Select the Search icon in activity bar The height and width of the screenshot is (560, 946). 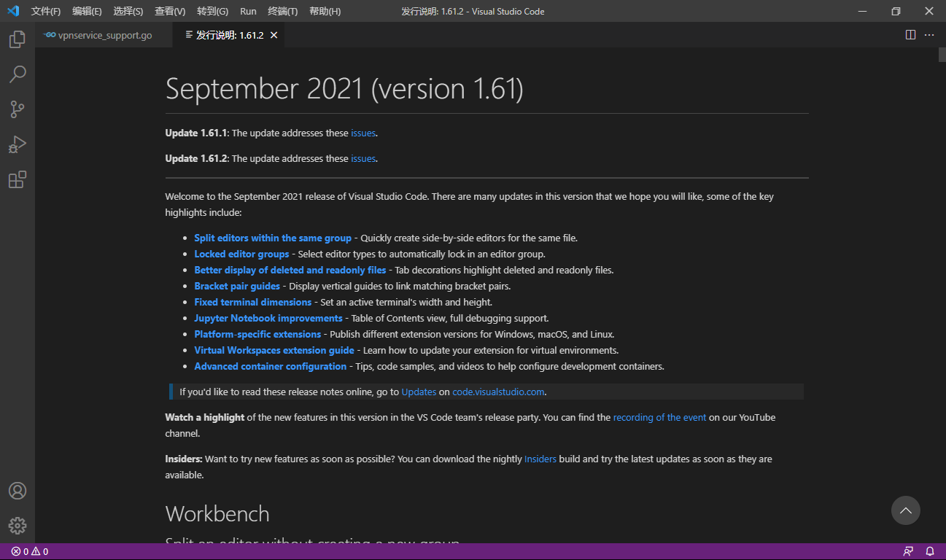click(x=17, y=74)
